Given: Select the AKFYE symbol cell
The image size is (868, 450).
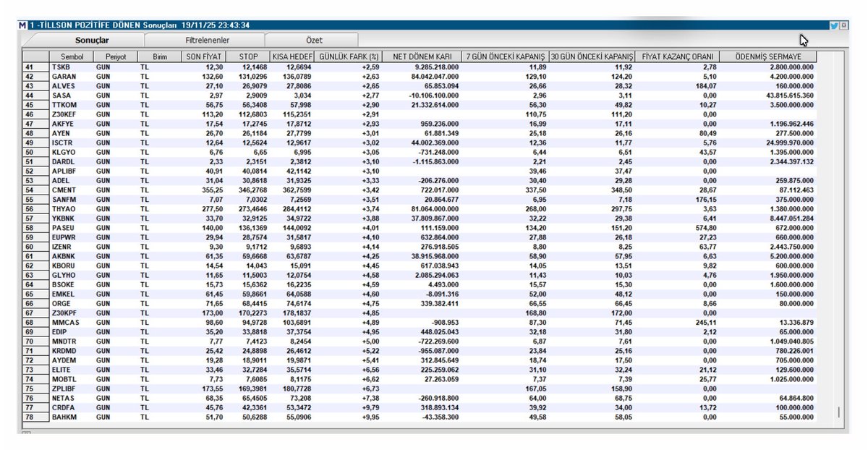Looking at the screenshot, I should click(71, 124).
